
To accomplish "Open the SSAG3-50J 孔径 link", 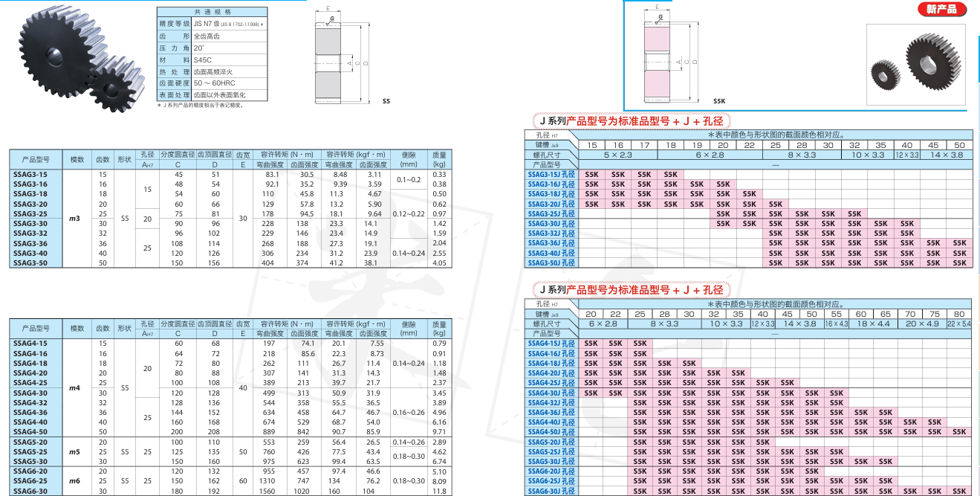I will click(x=551, y=263).
